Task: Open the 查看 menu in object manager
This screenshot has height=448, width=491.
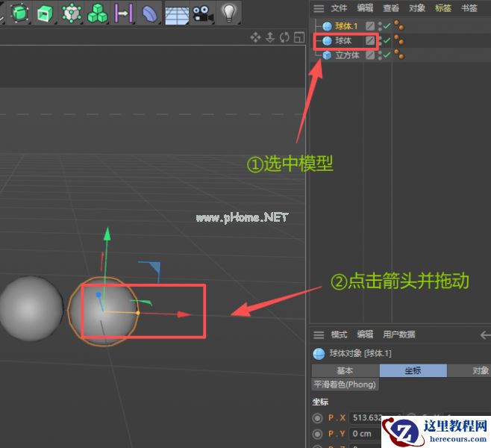Action: pos(391,8)
